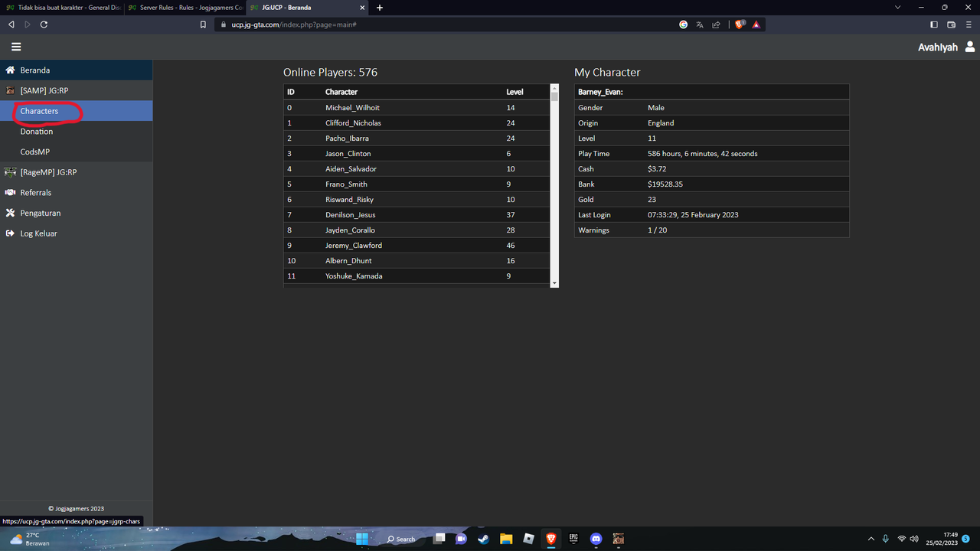Click the online players scrollbar up arrow
The width and height of the screenshot is (980, 551).
point(555,88)
